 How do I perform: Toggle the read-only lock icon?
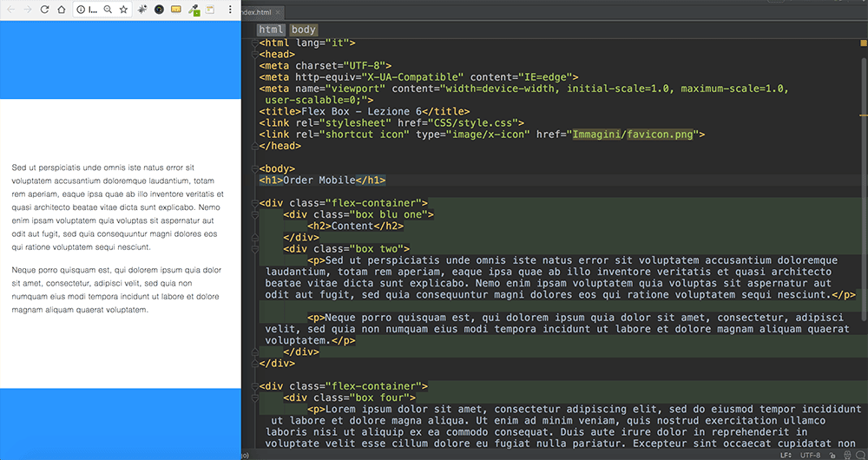pyautogui.click(x=832, y=455)
